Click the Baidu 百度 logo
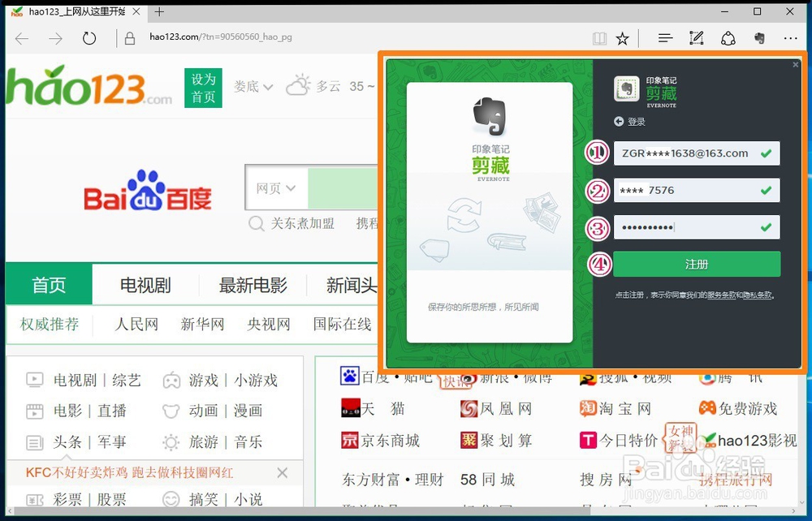812x521 pixels. 148,192
